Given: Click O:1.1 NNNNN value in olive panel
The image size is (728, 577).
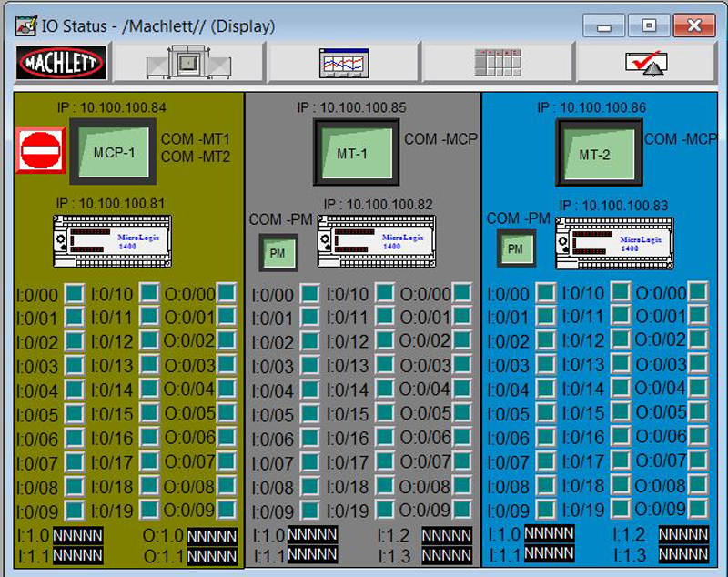Looking at the screenshot, I should point(212,556).
